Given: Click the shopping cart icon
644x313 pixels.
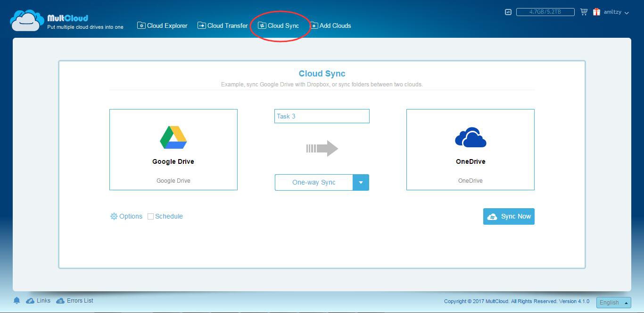Looking at the screenshot, I should click(584, 12).
